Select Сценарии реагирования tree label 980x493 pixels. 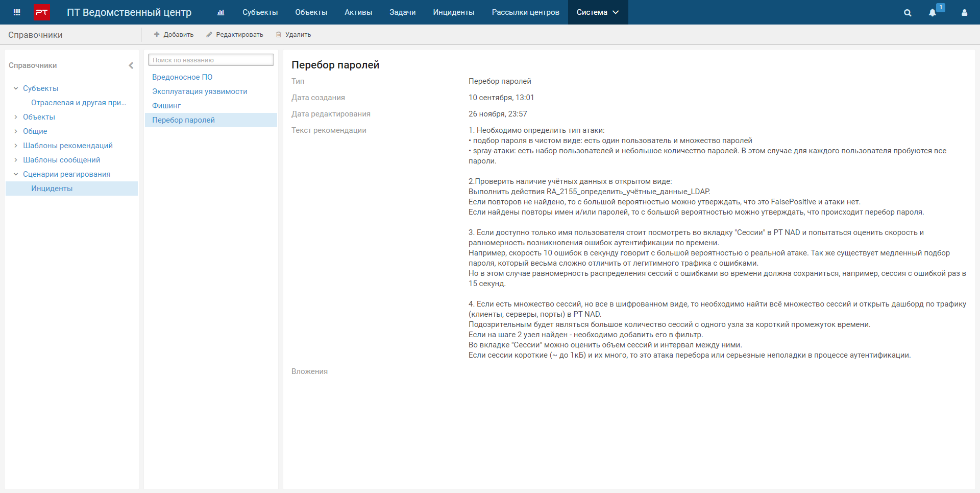click(x=67, y=174)
